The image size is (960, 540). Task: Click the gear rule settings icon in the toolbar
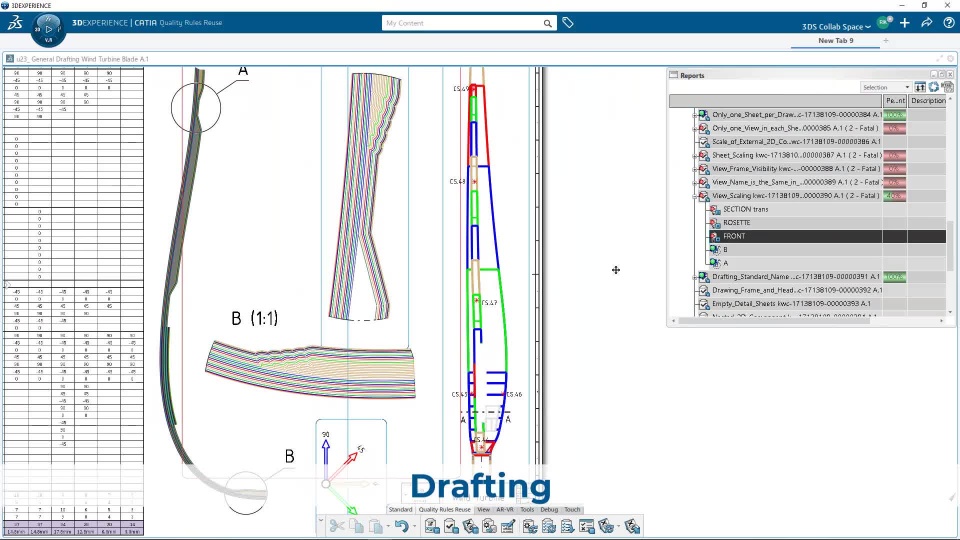489,526
